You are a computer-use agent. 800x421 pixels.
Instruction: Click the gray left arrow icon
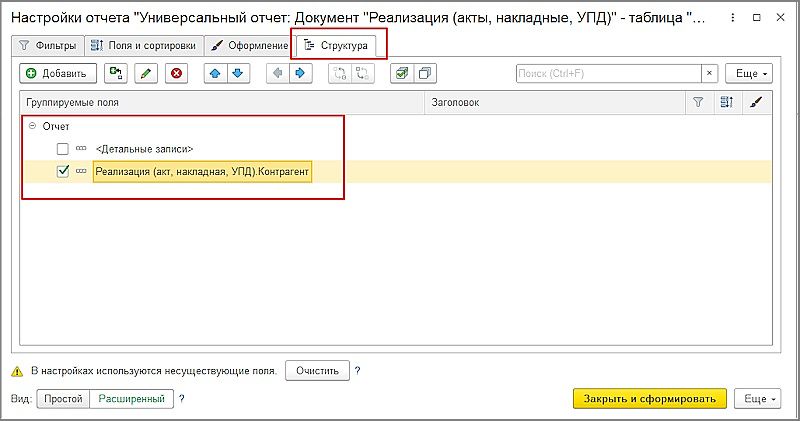[278, 73]
